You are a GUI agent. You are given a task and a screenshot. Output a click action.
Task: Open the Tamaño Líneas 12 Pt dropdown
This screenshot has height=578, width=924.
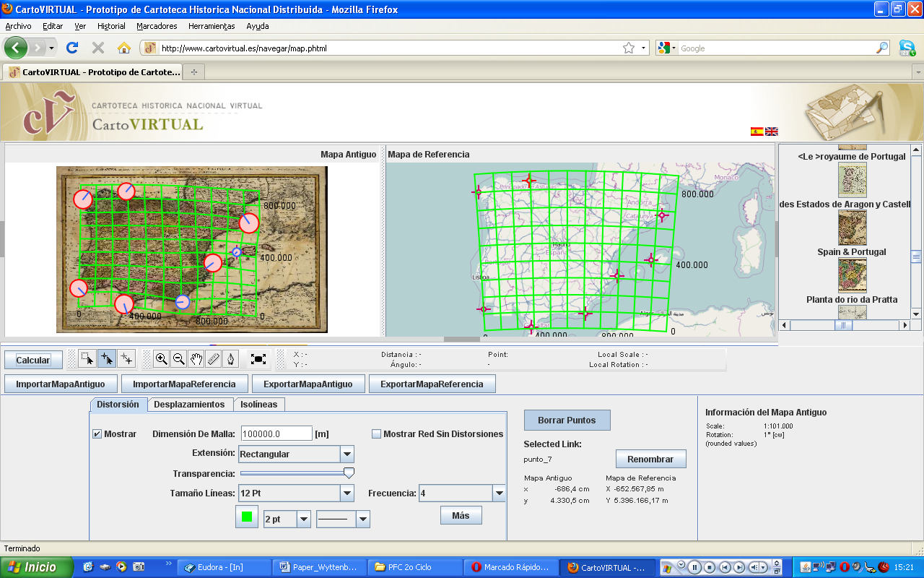point(347,493)
